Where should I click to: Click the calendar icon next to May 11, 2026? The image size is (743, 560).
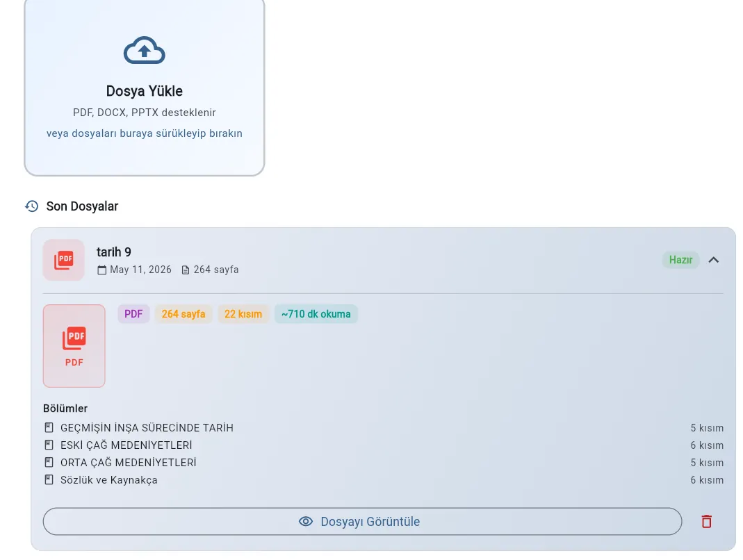pos(101,270)
